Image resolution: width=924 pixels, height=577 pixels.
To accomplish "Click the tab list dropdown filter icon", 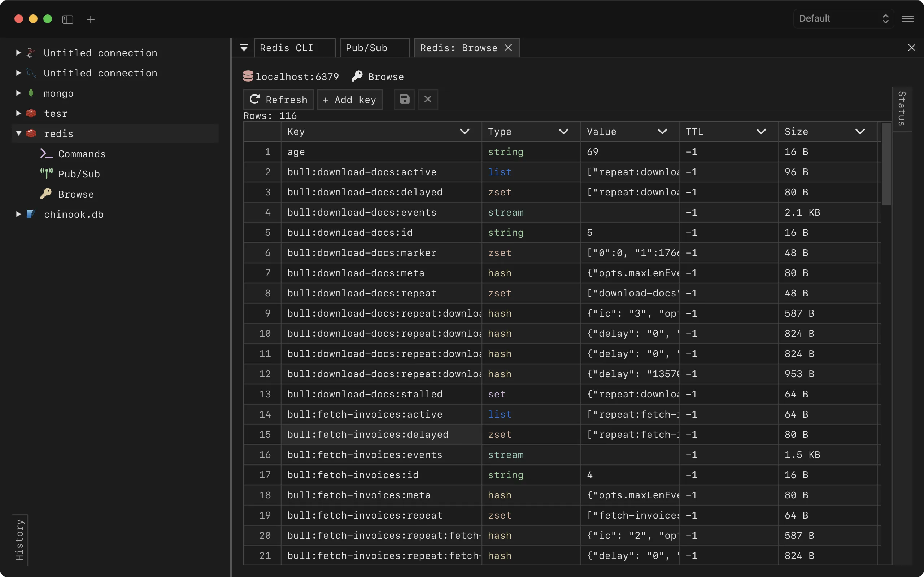I will [244, 47].
